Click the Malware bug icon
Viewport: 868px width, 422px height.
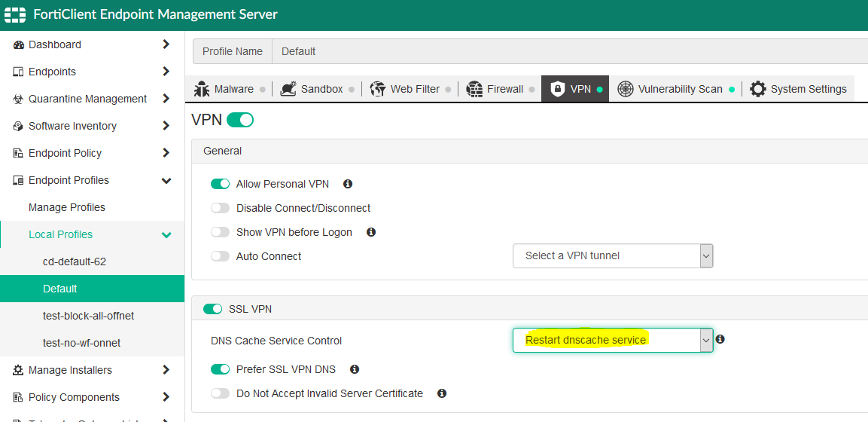201,89
